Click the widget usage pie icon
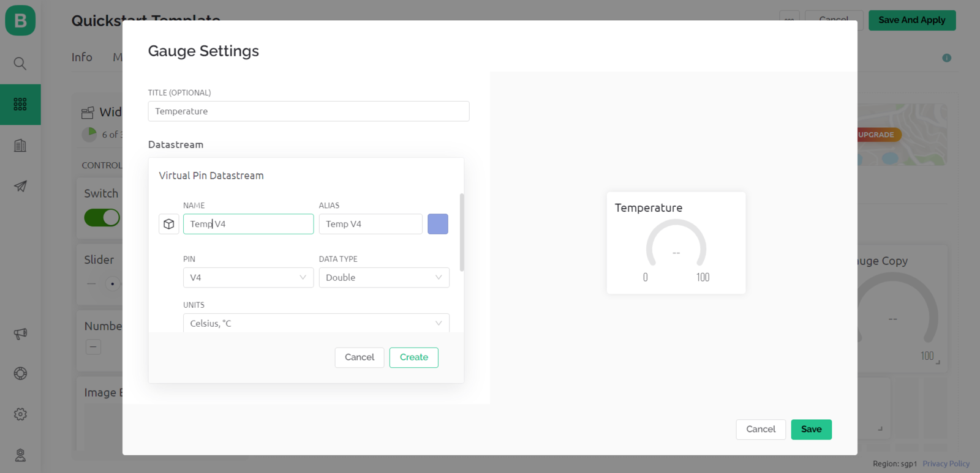980x473 pixels. [x=89, y=135]
